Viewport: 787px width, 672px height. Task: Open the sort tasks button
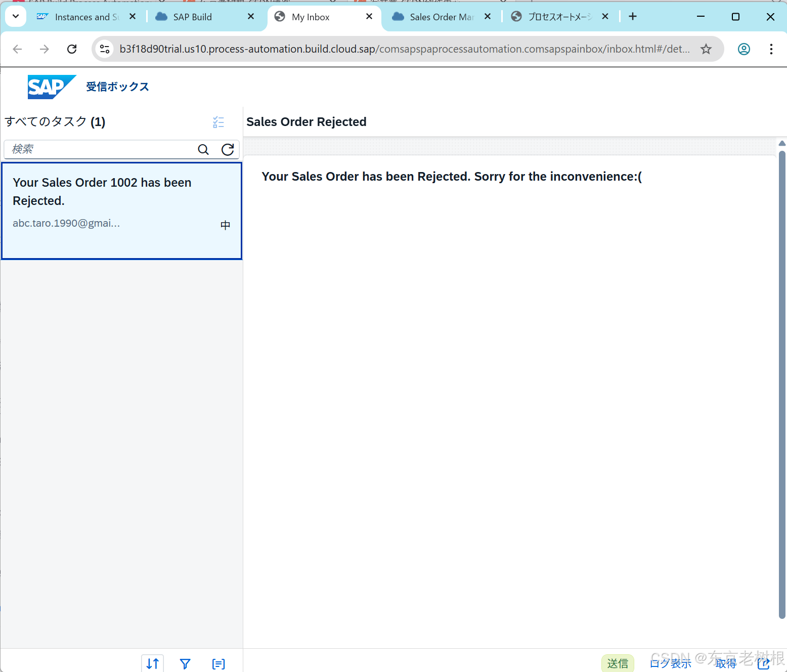[x=152, y=663]
